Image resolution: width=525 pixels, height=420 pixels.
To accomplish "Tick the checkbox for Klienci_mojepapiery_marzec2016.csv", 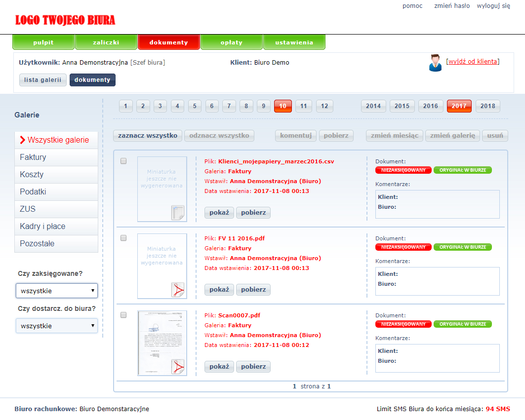I will point(123,161).
